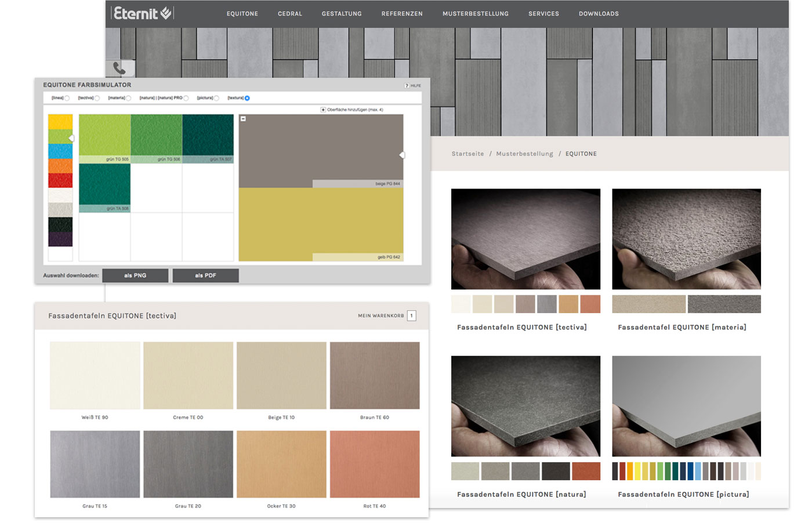The image size is (812, 526).
Task: Select the [tectiva] radio button
Action: pyautogui.click(x=97, y=98)
